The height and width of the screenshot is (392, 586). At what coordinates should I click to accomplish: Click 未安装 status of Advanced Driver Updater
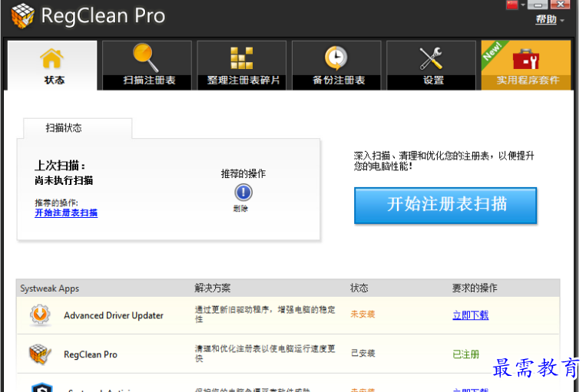point(363,315)
